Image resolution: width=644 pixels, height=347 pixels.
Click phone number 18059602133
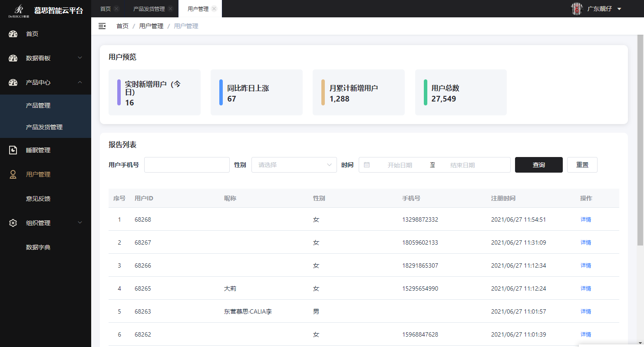coord(420,242)
